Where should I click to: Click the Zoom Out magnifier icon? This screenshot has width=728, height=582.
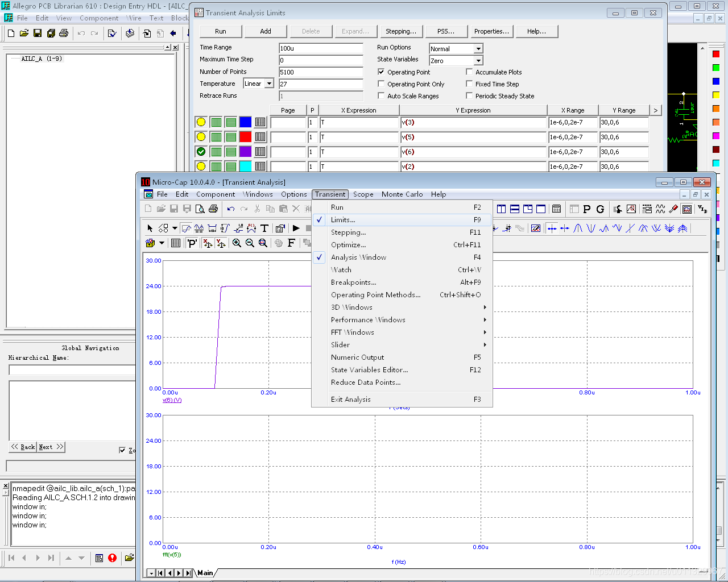pos(250,243)
